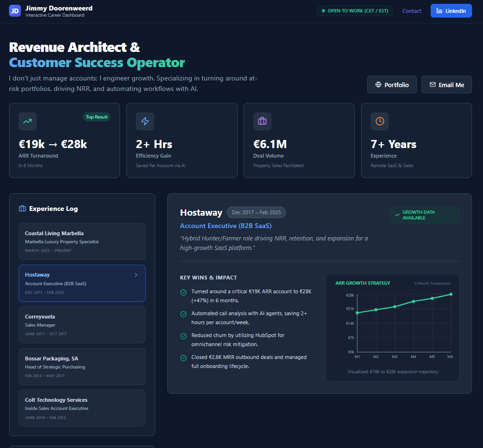
Task: Switch to the Coastal Living Marbella entry
Action: click(x=82, y=240)
